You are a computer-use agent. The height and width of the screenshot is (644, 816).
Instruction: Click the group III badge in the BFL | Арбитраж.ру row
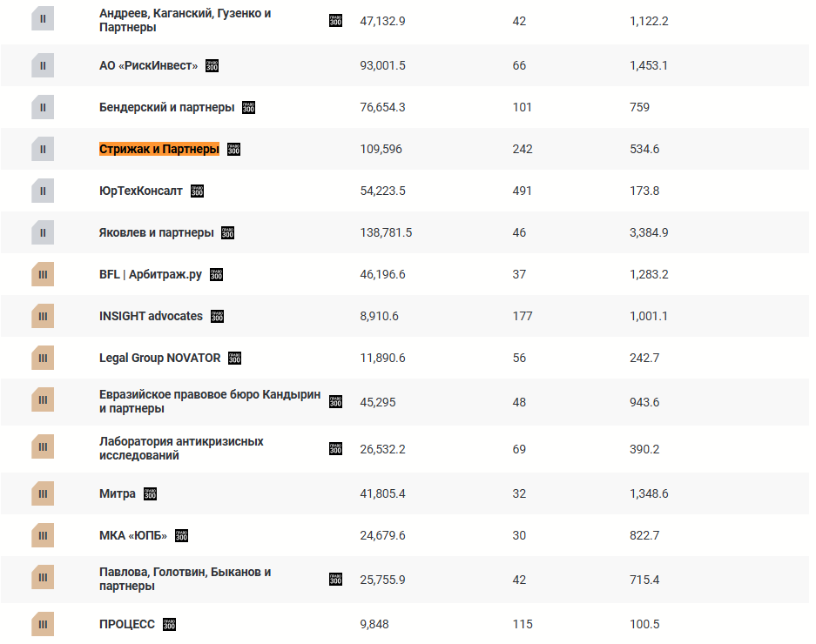[43, 274]
